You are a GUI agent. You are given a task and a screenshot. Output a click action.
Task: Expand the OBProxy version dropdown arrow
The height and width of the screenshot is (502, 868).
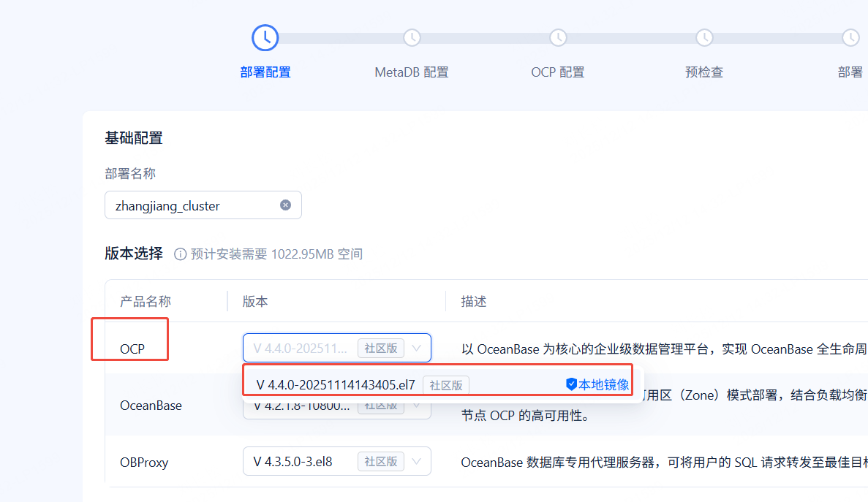[417, 462]
